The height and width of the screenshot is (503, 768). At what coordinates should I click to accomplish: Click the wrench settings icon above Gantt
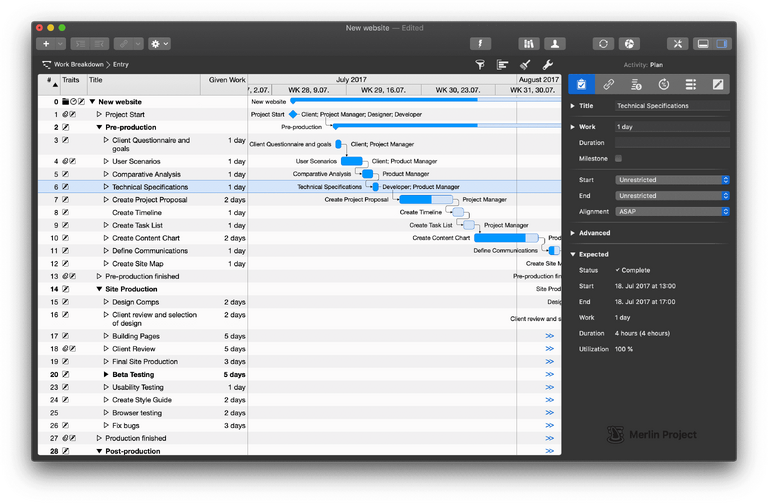click(547, 64)
